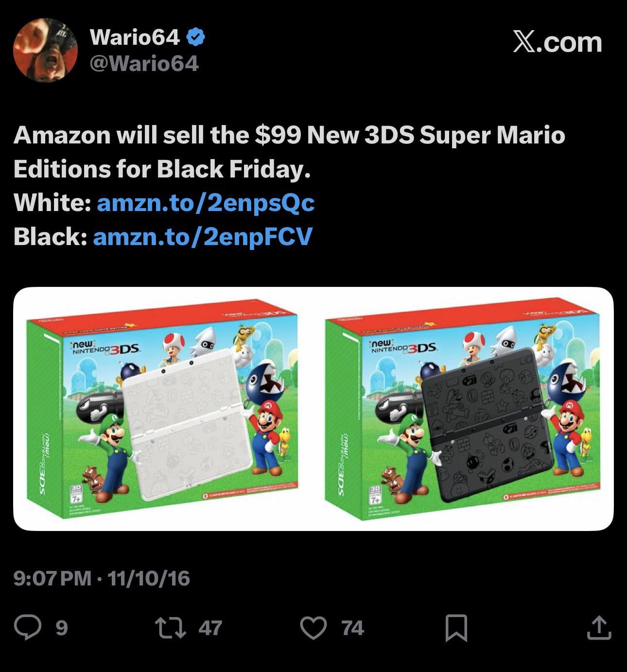View the 9 replies count
The width and height of the screenshot is (627, 672).
pyautogui.click(x=61, y=628)
